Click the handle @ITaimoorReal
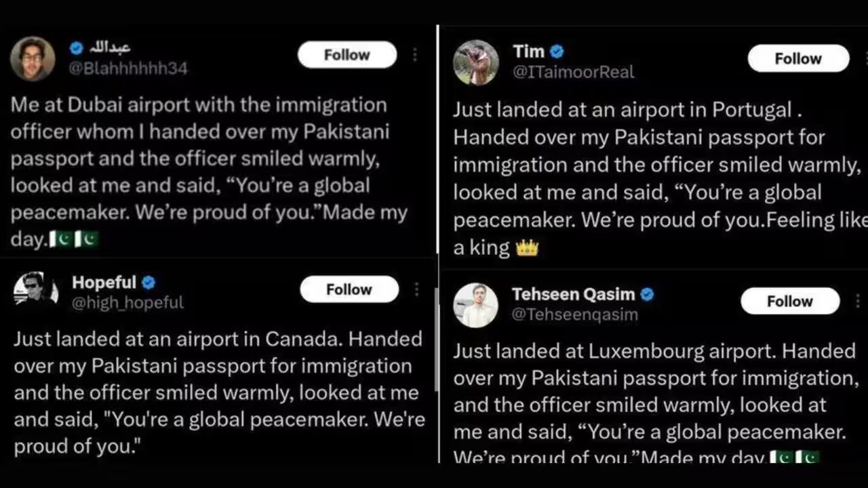 [574, 71]
